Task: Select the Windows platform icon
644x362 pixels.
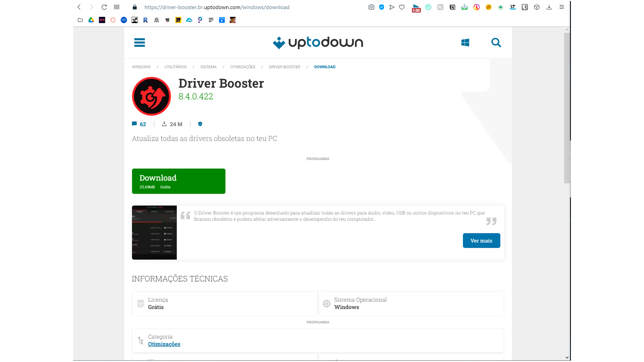Action: tap(465, 43)
